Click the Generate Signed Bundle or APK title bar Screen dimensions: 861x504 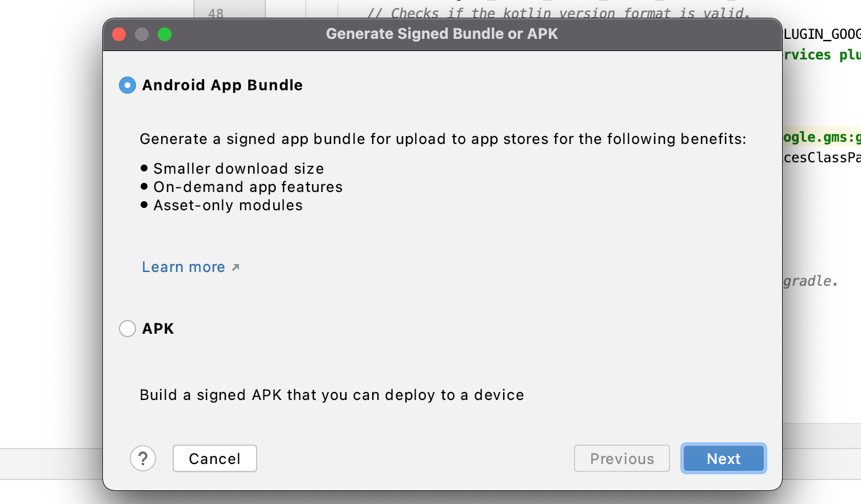coord(442,34)
